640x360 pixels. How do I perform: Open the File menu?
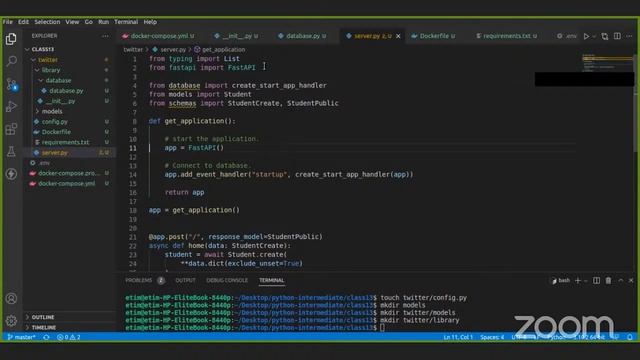pos(8,22)
